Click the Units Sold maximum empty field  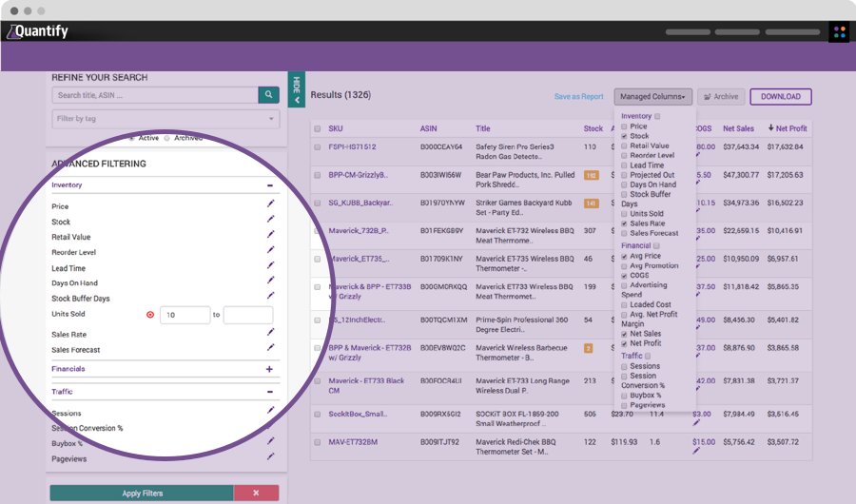tap(248, 315)
